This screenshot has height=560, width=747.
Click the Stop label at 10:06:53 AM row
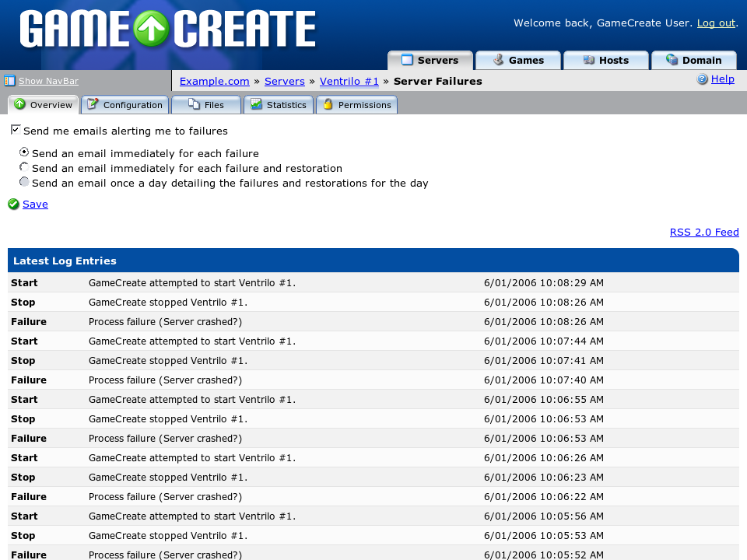click(x=23, y=419)
